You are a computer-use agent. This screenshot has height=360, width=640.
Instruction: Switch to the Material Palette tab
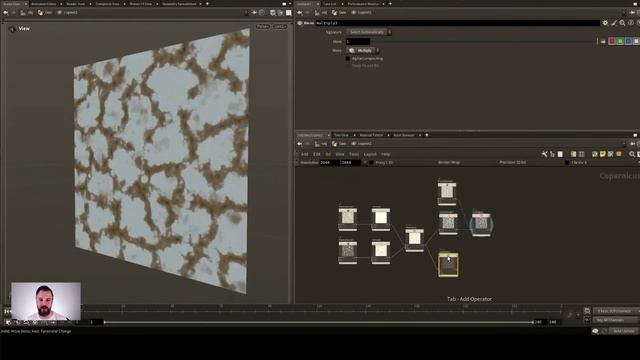coord(371,135)
